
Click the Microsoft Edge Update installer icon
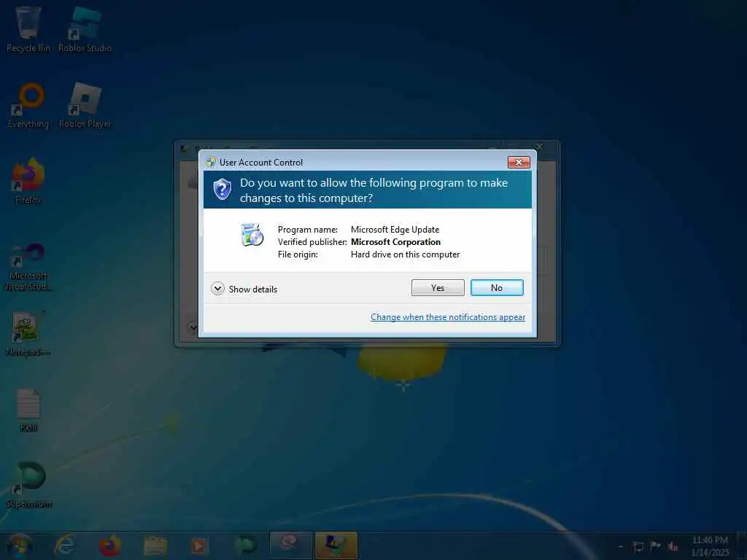pos(252,235)
